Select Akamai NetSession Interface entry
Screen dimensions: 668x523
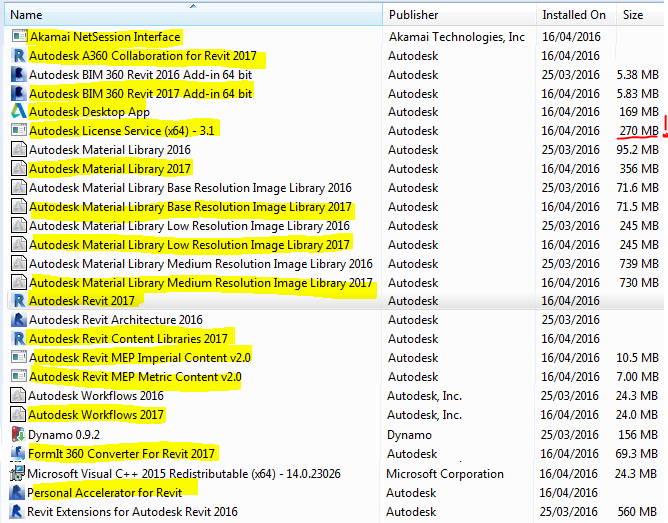tap(105, 37)
